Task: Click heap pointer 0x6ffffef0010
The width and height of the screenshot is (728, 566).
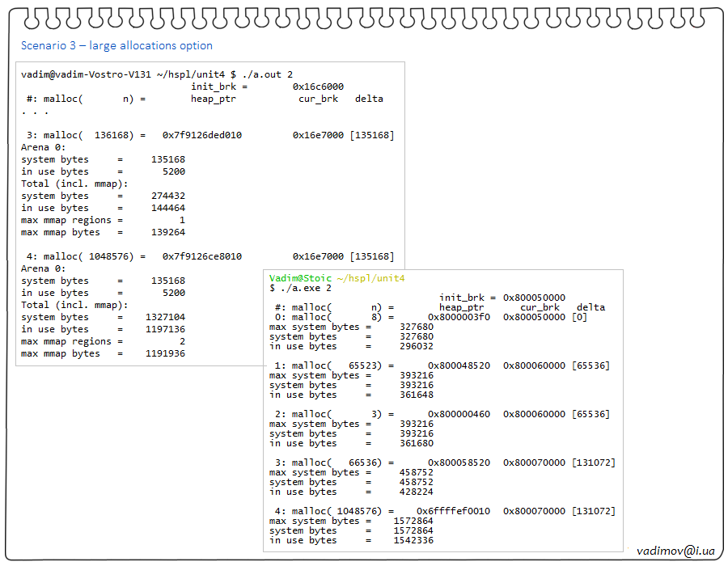Action: [453, 511]
